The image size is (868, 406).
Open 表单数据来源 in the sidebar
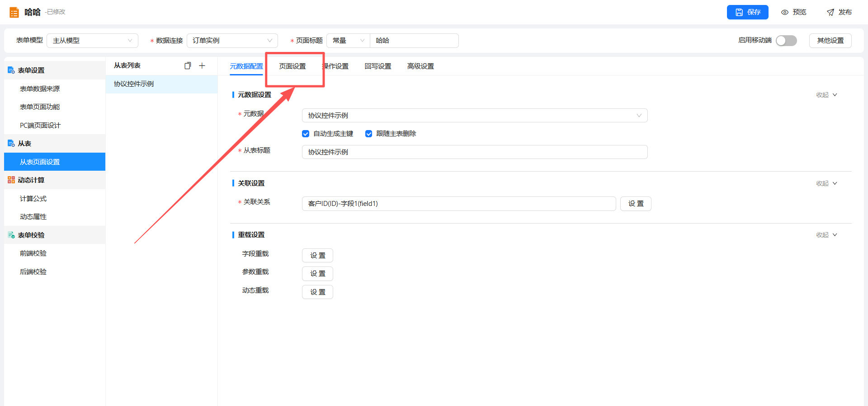[x=55, y=89]
